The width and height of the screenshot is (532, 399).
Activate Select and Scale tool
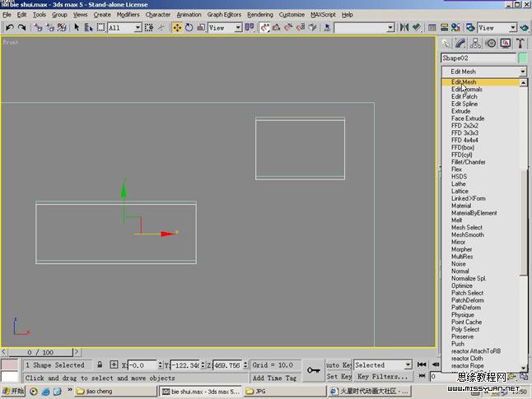pos(201,27)
